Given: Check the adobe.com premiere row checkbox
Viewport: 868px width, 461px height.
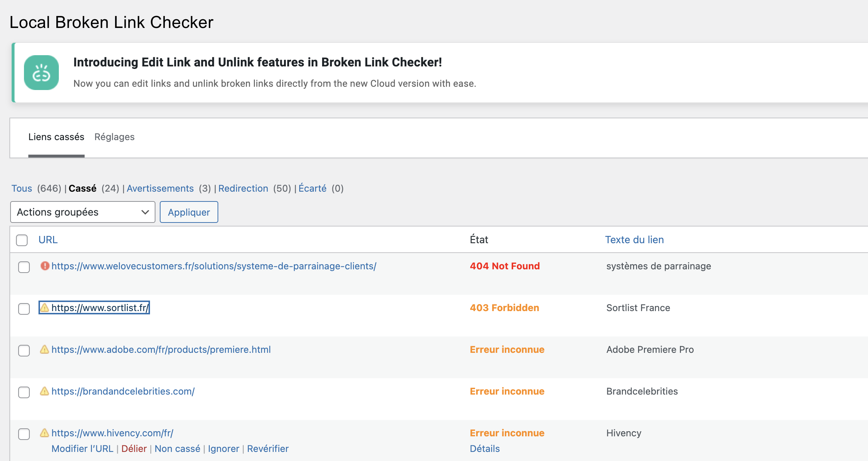Looking at the screenshot, I should [x=24, y=350].
